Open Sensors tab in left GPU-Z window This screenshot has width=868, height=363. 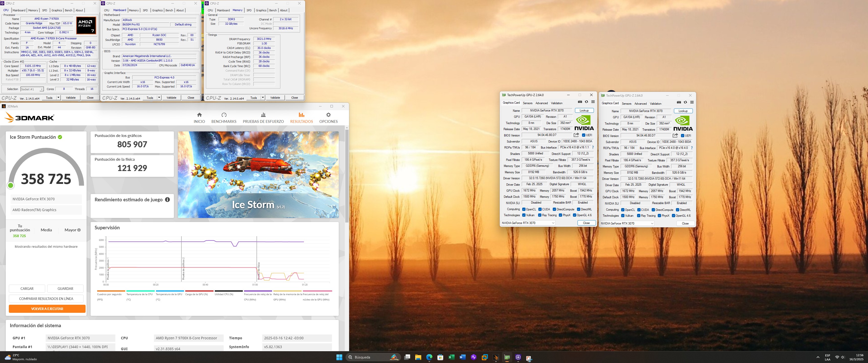pyautogui.click(x=528, y=103)
